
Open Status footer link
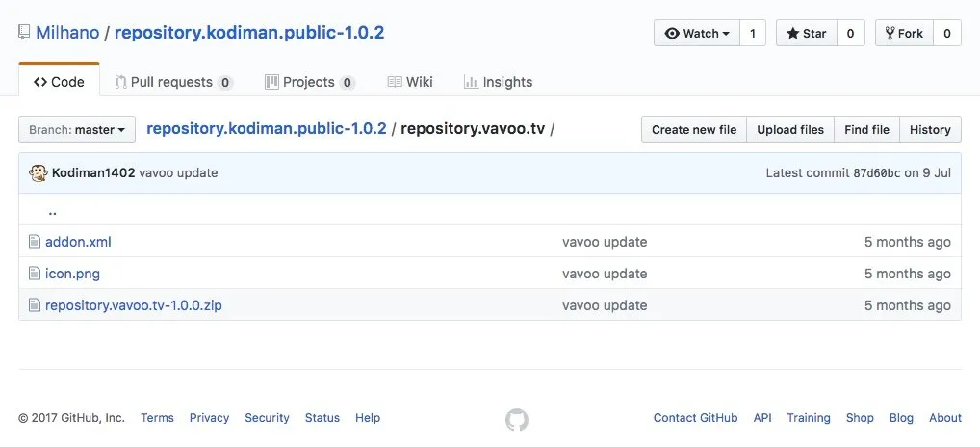322,417
